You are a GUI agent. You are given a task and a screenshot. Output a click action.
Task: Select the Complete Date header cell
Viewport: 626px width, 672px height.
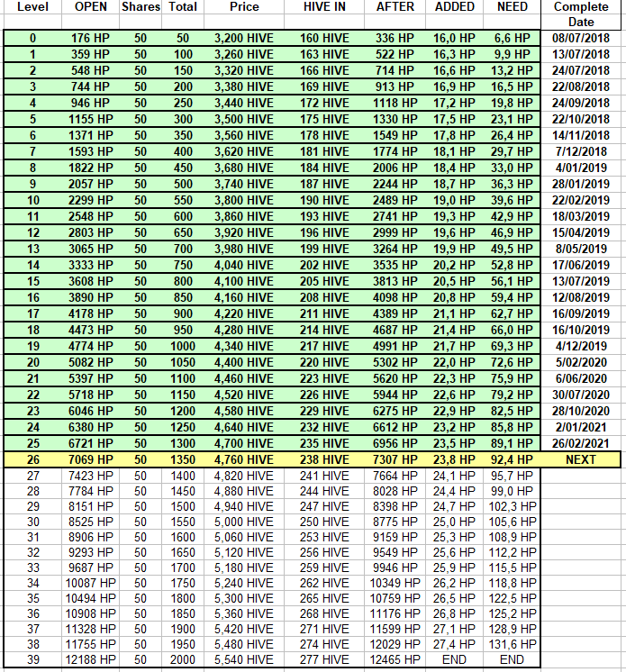581,14
